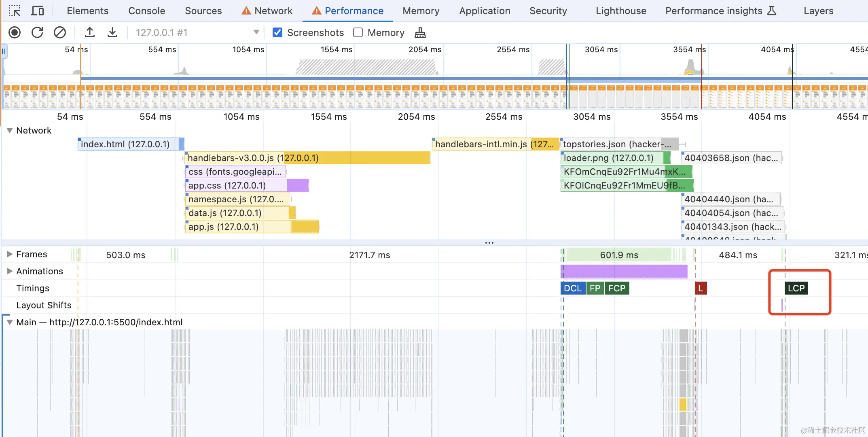The image size is (868, 437).
Task: Click the DCL timing marker
Action: pyautogui.click(x=573, y=288)
